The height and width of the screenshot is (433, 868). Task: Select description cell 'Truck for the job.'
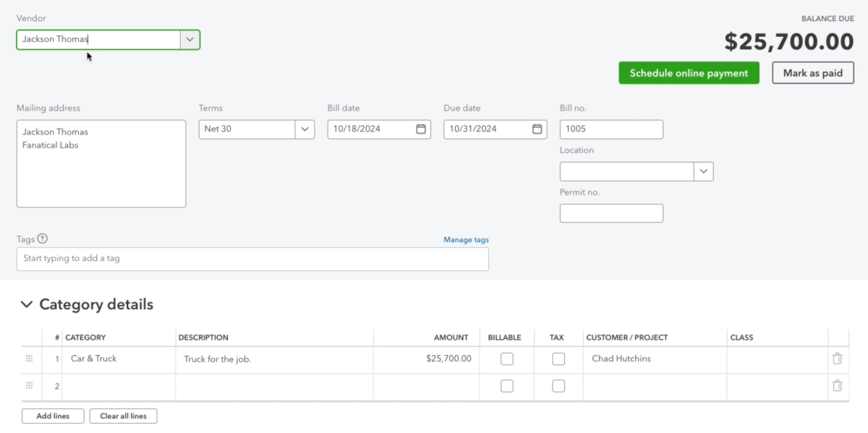[x=274, y=359]
